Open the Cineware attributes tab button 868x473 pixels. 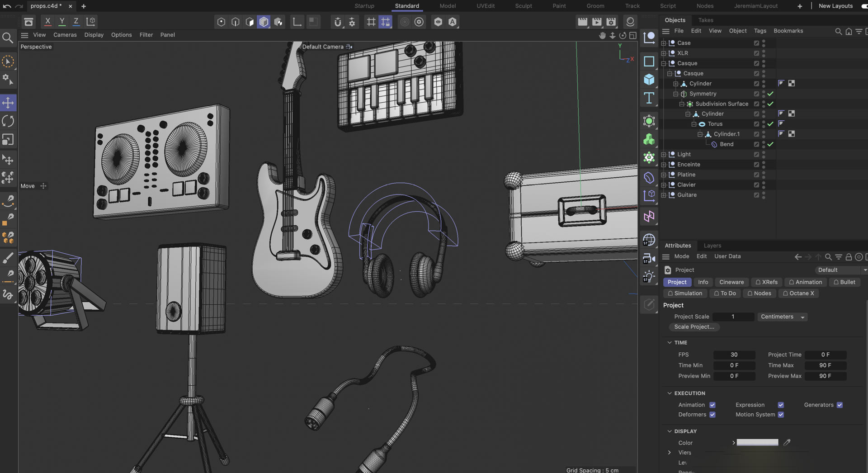[731, 282]
